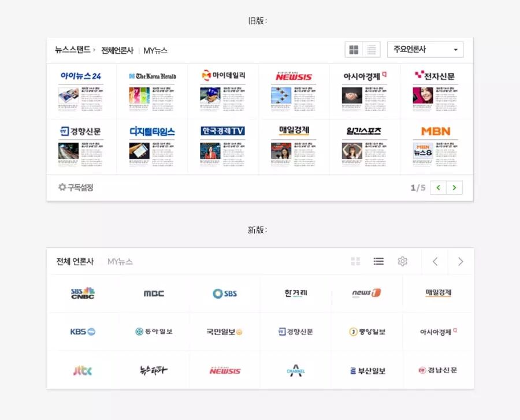The width and height of the screenshot is (520, 420).
Task: Switch old version to list view
Action: pos(372,50)
